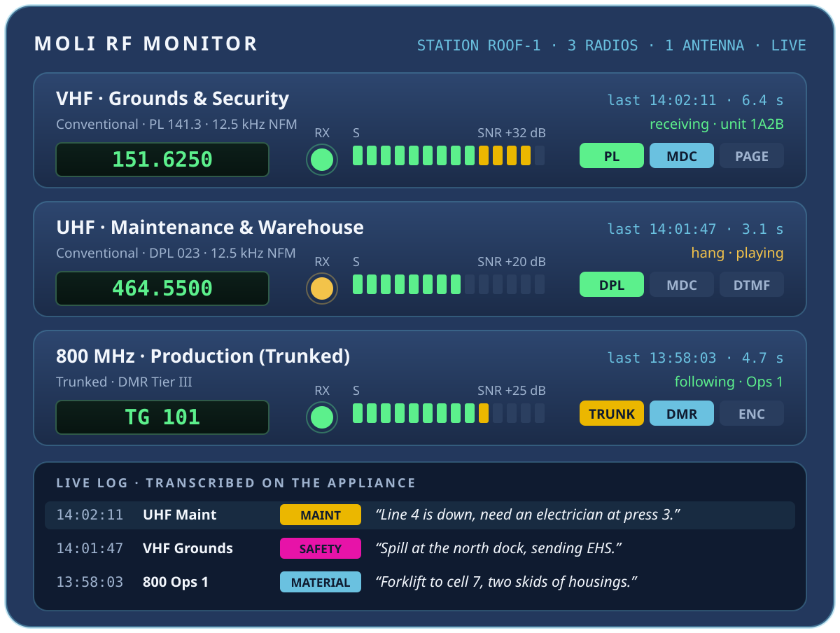Click the amber RX indicator on UHF channel
Image resolution: width=840 pixels, height=633 pixels.
point(322,288)
